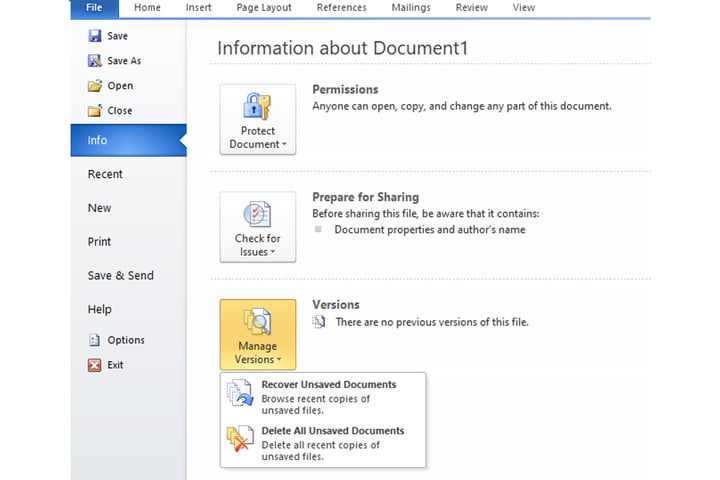Click 'There are no previous versions' text

pos(432,322)
